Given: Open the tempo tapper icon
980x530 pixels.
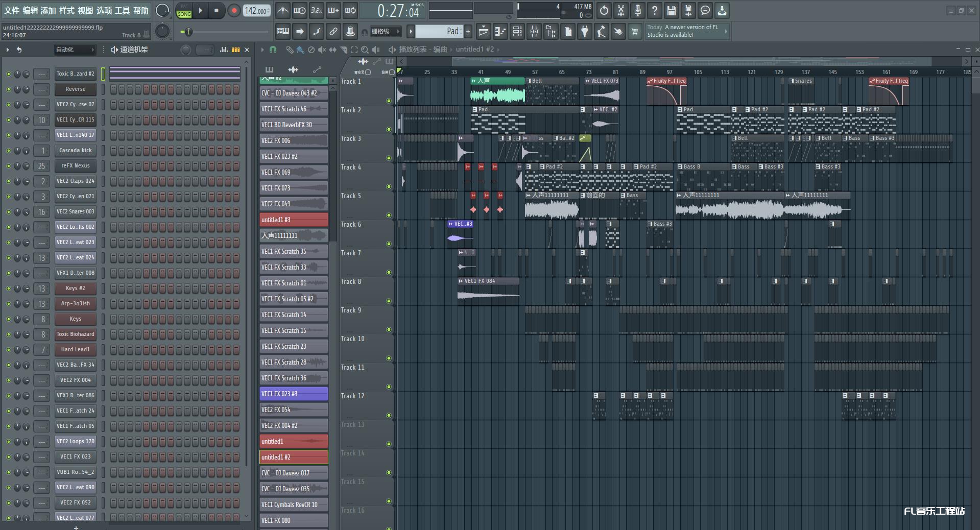Looking at the screenshot, I should 601,32.
